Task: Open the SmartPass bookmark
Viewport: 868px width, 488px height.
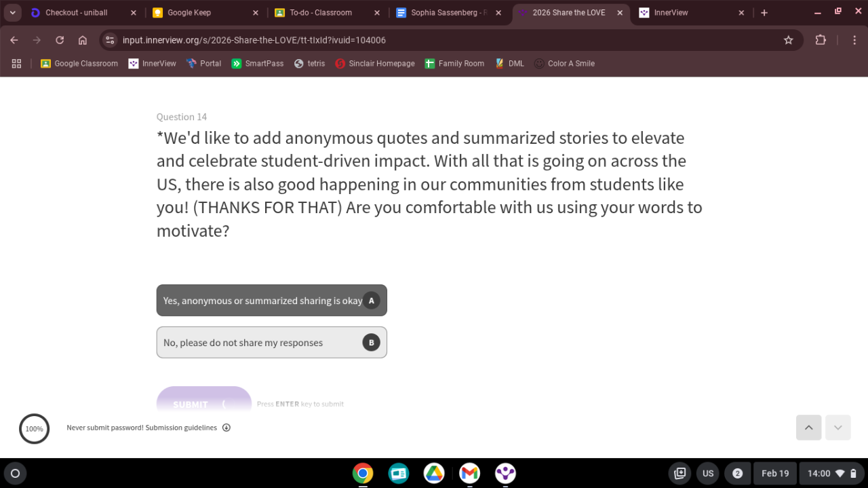Action: (x=258, y=64)
